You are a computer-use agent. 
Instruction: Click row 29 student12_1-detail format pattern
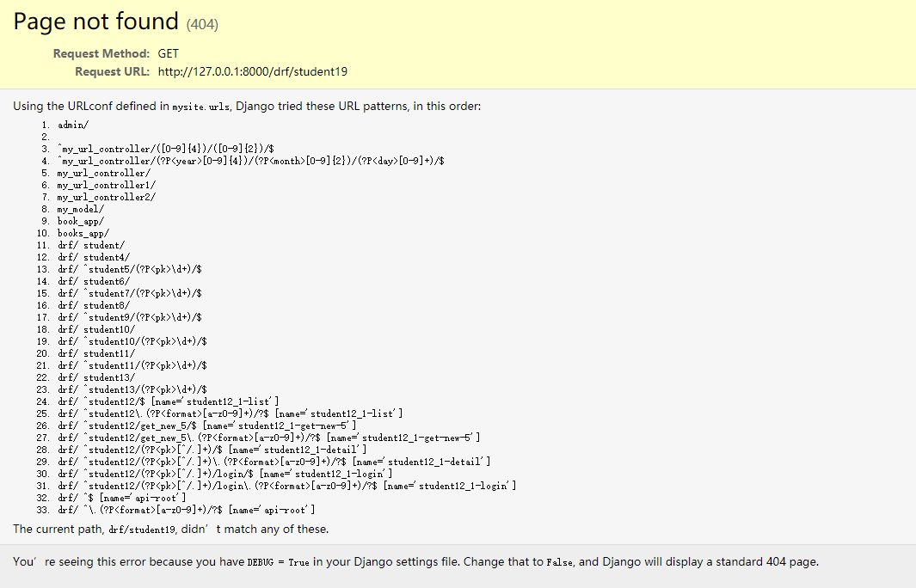(274, 462)
